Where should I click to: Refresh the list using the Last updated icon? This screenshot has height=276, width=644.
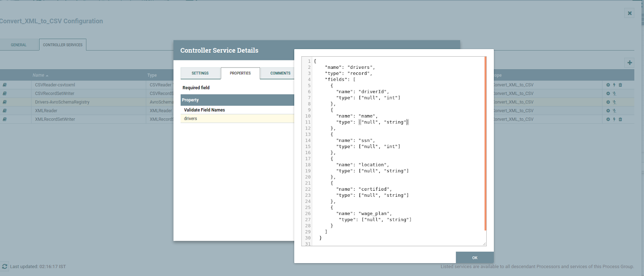pyautogui.click(x=5, y=266)
